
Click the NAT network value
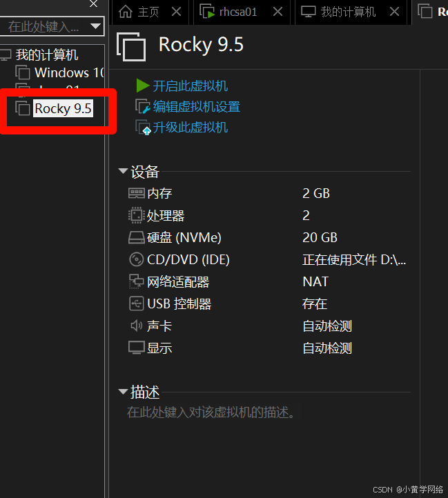click(x=315, y=281)
